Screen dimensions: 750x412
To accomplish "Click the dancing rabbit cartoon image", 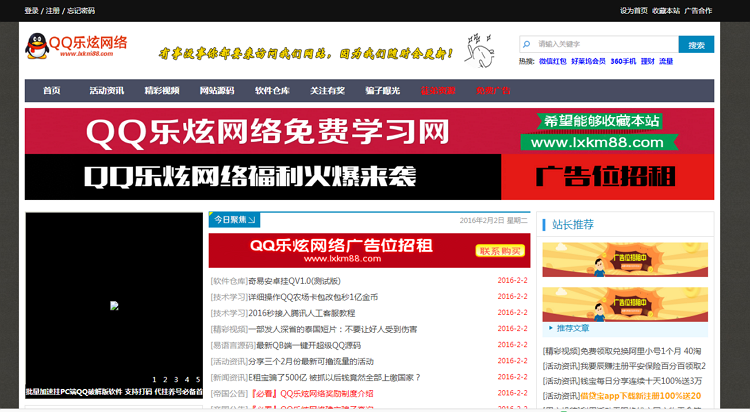I will point(479,50).
